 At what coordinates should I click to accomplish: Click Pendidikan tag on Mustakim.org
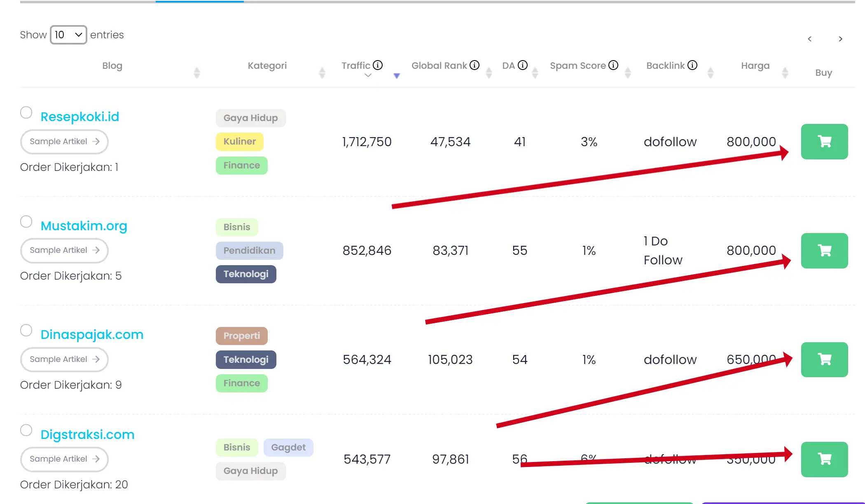250,251
